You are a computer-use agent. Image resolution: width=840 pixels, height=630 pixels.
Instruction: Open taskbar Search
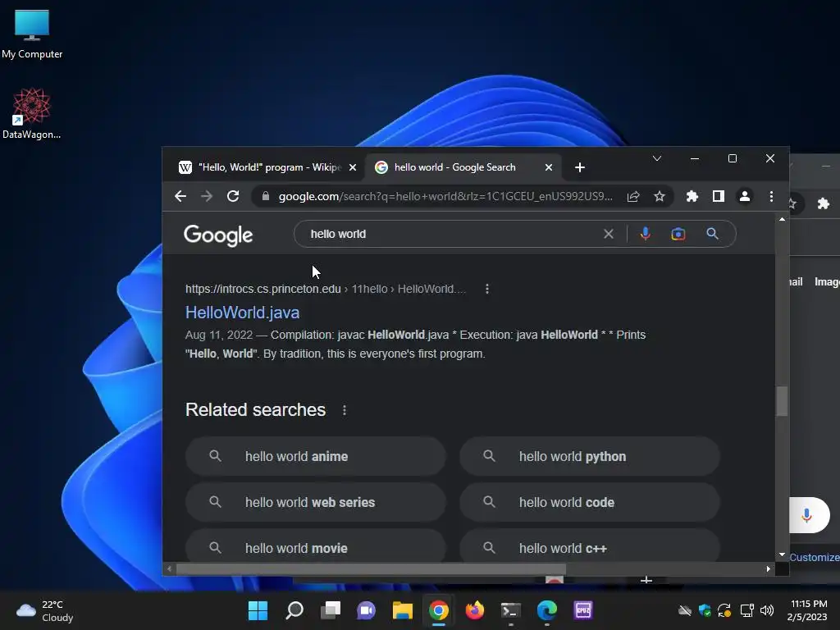pyautogui.click(x=294, y=610)
